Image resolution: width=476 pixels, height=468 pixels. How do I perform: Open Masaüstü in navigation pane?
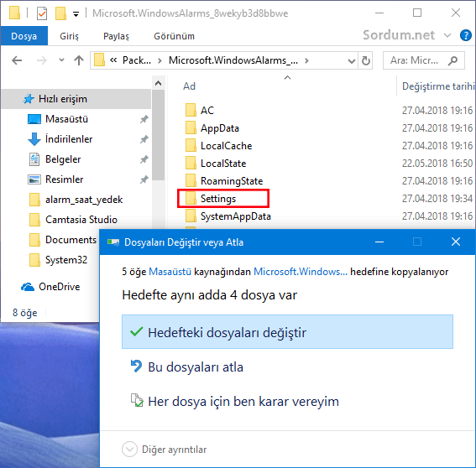[66, 119]
